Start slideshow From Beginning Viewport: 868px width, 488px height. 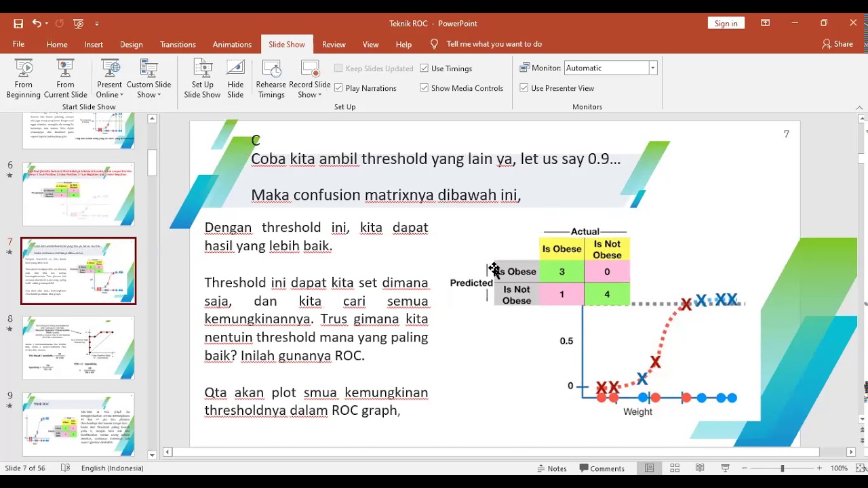tap(23, 79)
